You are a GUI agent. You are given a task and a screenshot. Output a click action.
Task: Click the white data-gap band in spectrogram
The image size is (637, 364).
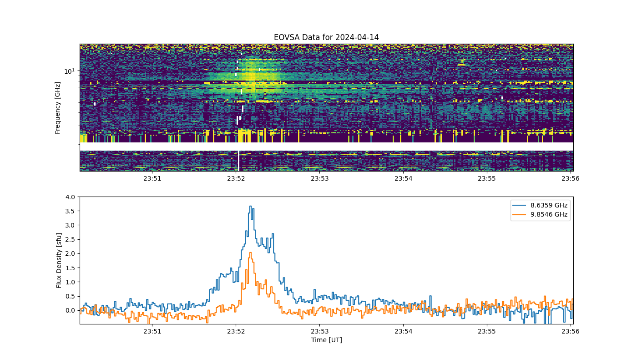pos(326,147)
